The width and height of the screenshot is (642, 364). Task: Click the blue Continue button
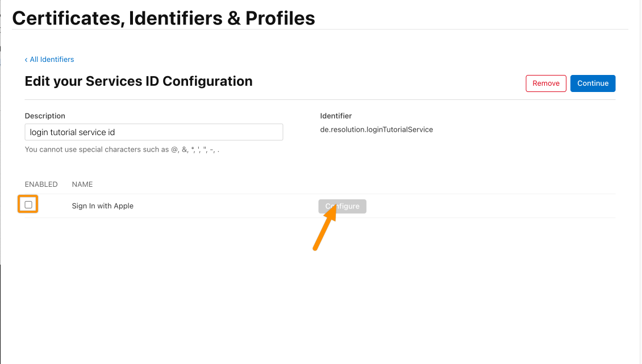[x=593, y=83]
